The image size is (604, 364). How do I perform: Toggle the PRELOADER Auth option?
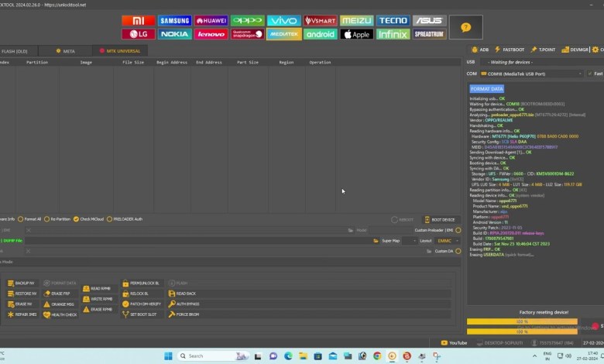pos(125,219)
